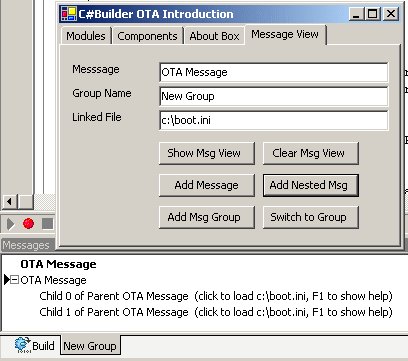The image size is (408, 361).
Task: Click the Build tab gear icon
Action: coord(23,345)
